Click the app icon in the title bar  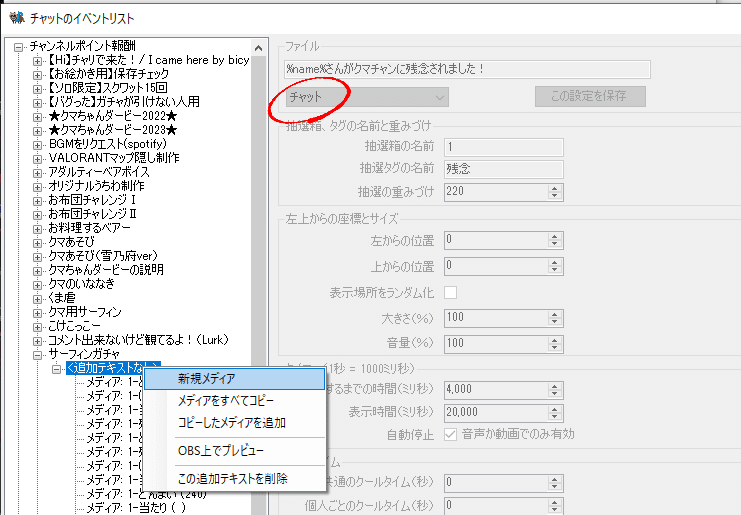tap(17, 18)
